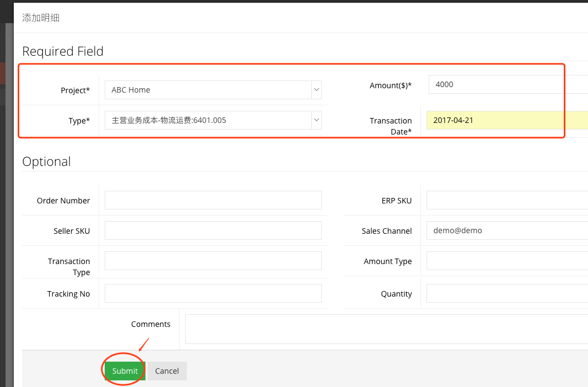
Task: Click the Transaction Type input field
Action: [213, 261]
